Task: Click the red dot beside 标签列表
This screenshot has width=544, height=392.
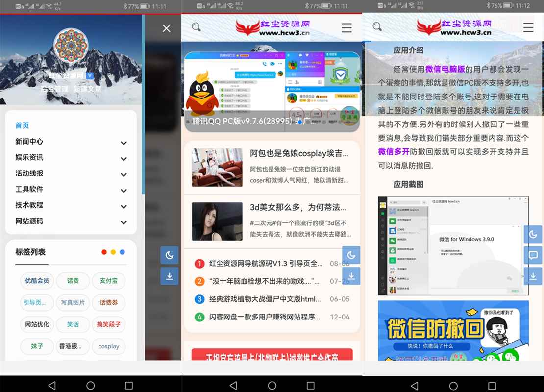Action: [x=104, y=252]
